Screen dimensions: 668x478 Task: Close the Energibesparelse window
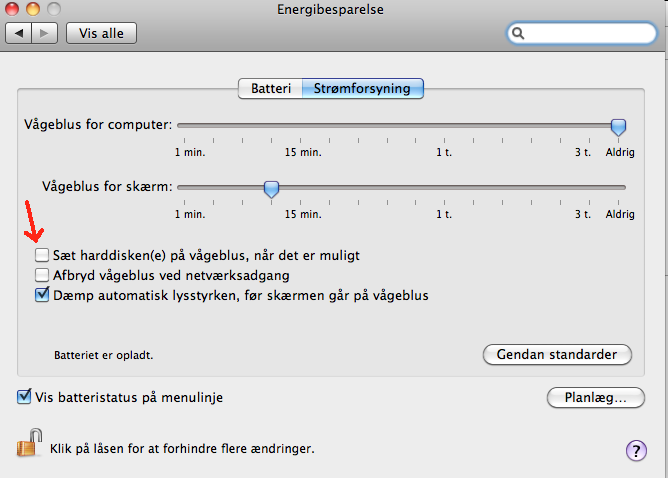[12, 9]
